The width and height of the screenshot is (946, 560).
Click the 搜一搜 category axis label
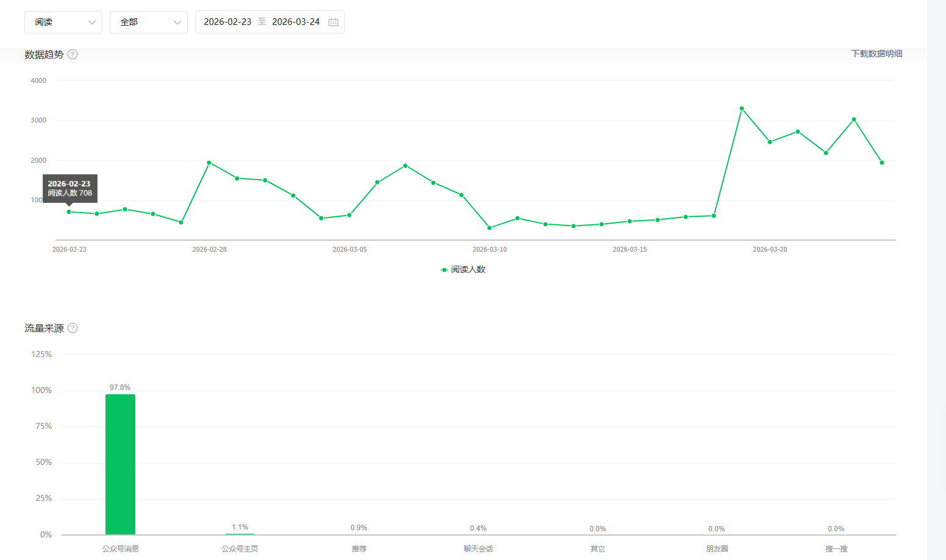(836, 548)
